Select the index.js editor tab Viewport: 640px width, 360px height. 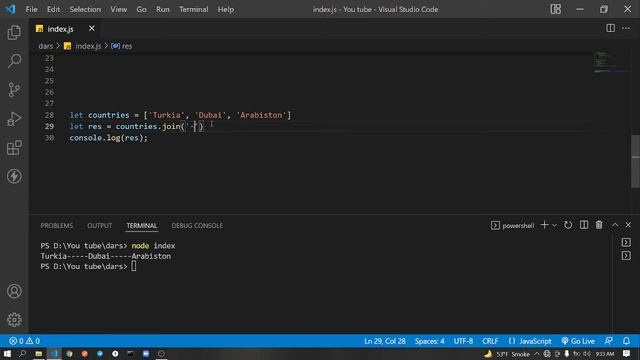(x=60, y=29)
